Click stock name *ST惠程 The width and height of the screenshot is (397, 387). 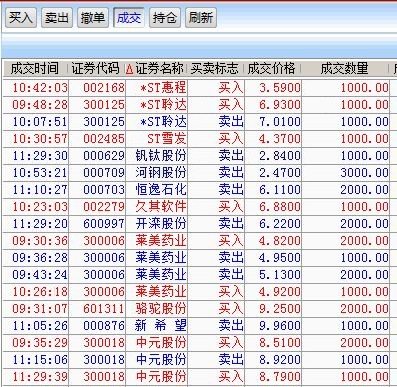pos(163,88)
